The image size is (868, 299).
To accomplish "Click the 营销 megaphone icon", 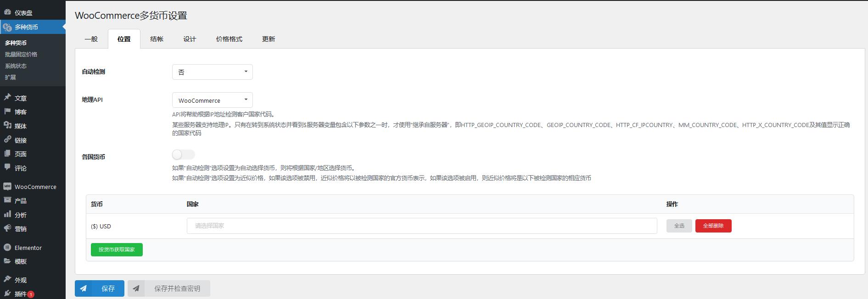I will [7, 228].
